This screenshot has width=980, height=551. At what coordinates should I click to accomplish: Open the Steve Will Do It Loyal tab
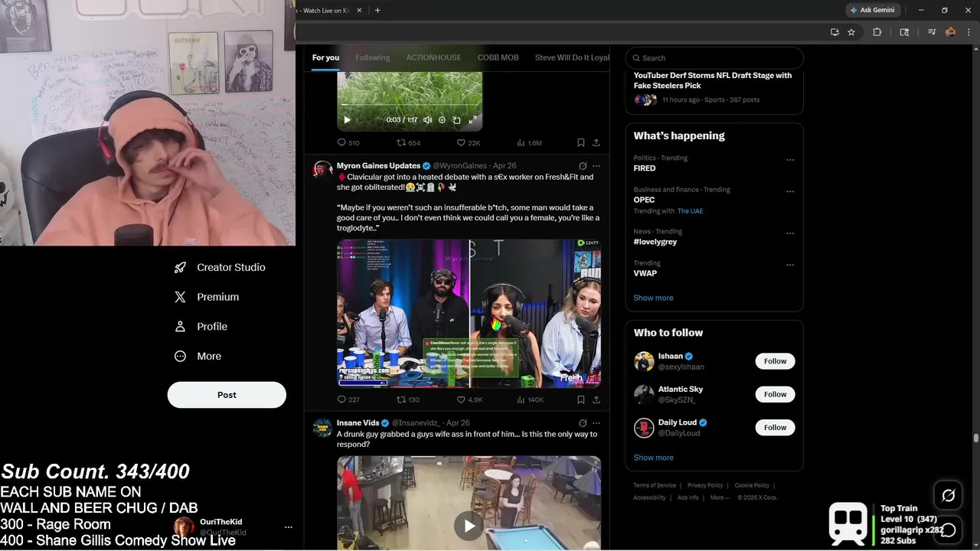[572, 57]
